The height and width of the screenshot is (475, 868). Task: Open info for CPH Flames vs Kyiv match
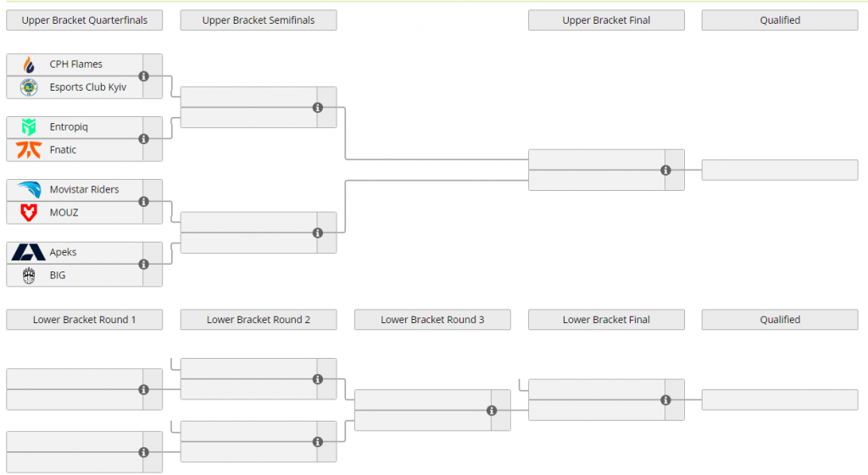[144, 76]
